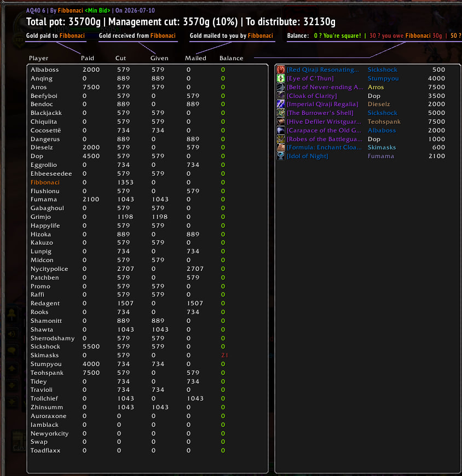This screenshot has height=476, width=462.
Task: Click buyer Teohspank in loot list
Action: pos(384,121)
